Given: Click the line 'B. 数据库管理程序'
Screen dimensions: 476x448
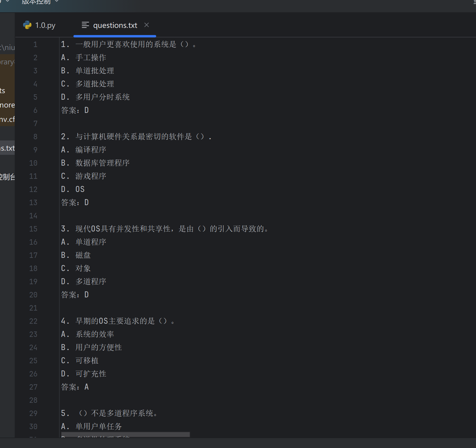Looking at the screenshot, I should pyautogui.click(x=95, y=163).
